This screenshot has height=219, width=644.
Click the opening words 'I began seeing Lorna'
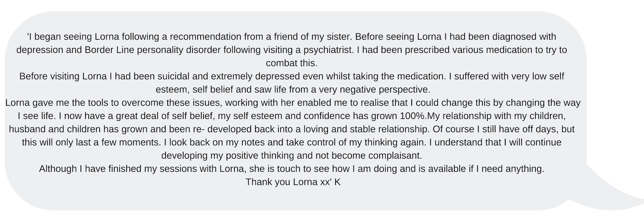(x=74, y=37)
